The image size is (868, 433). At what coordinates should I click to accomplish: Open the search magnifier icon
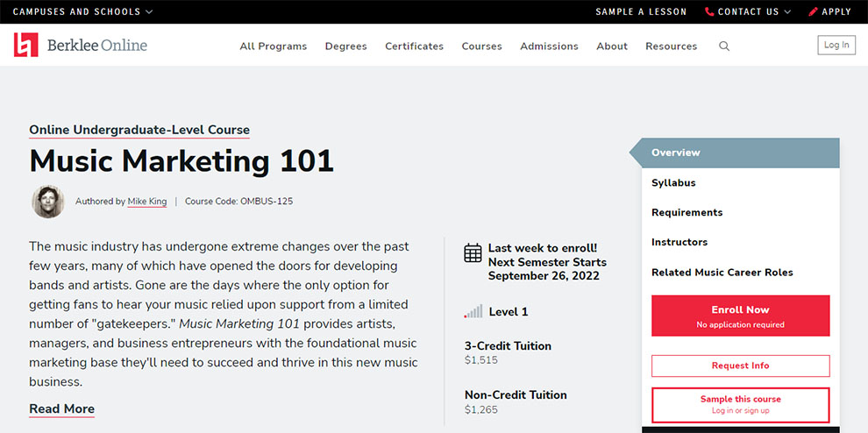[724, 46]
